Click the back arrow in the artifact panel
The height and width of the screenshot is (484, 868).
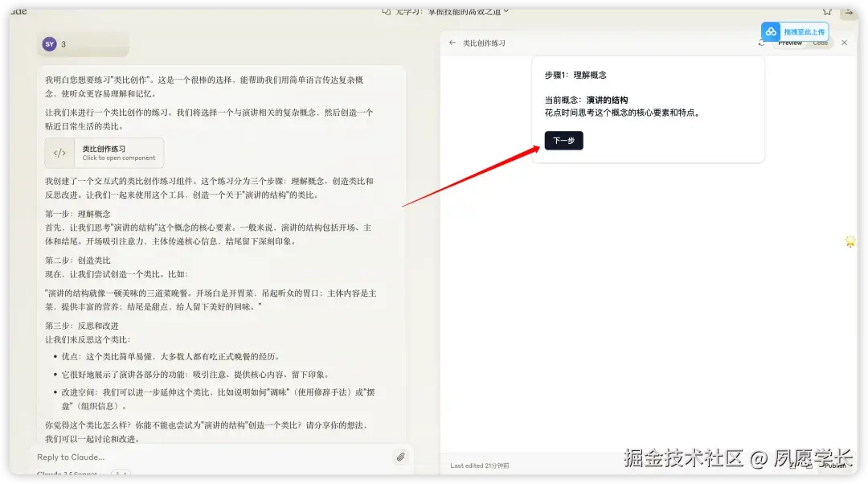[452, 43]
